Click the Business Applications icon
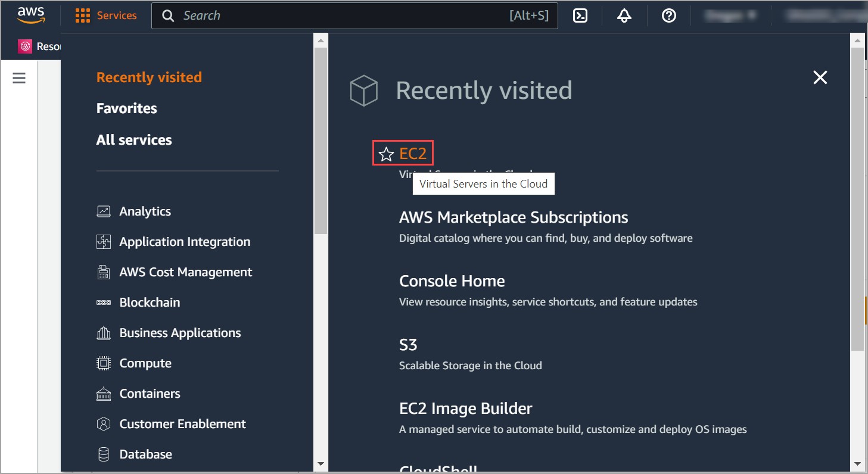This screenshot has height=474, width=868. 104,333
